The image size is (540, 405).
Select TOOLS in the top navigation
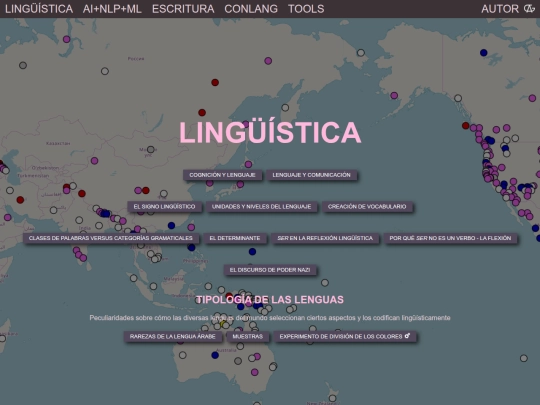(306, 9)
